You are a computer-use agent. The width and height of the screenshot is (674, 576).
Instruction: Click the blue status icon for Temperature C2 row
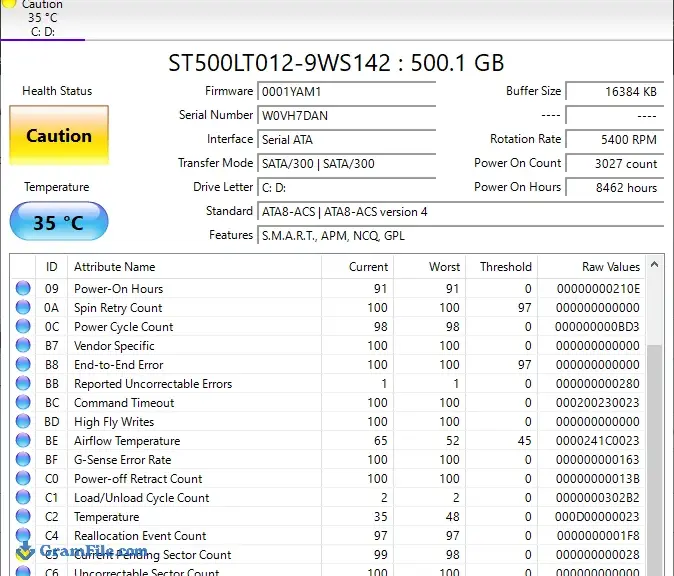pos(23,516)
